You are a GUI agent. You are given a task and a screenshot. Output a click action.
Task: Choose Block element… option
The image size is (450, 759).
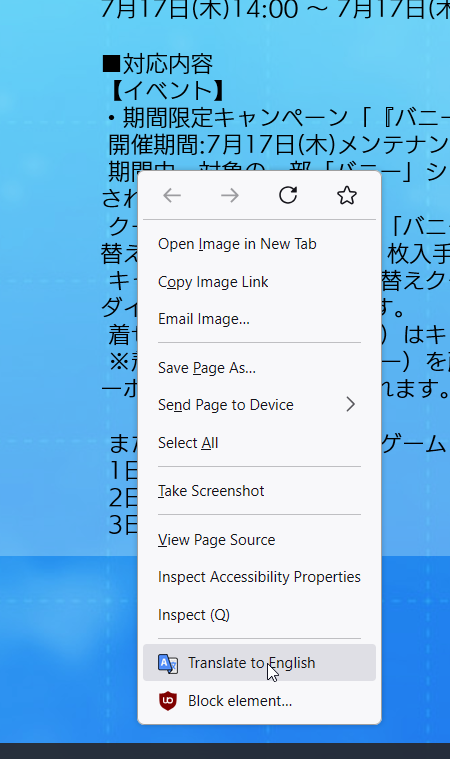coord(259,701)
